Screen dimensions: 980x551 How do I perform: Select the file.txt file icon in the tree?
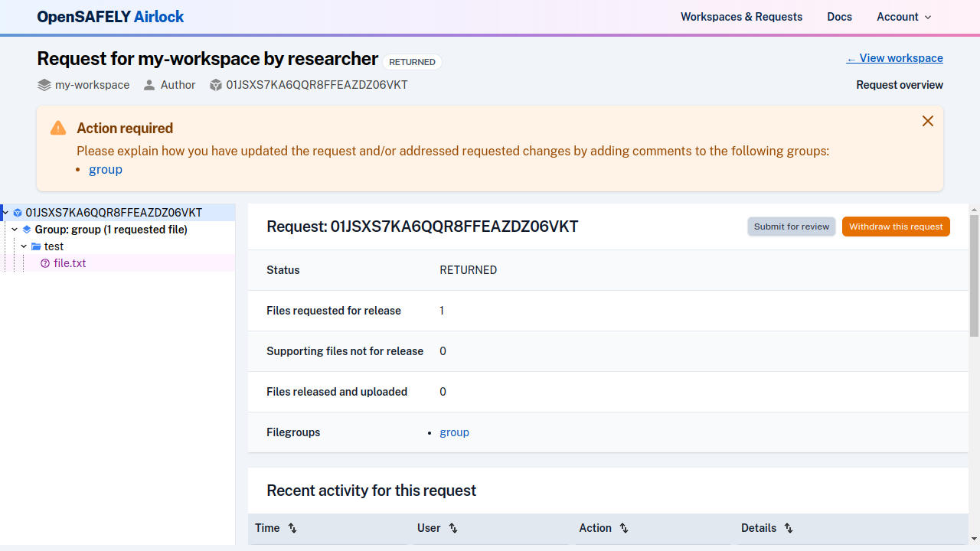(x=45, y=263)
